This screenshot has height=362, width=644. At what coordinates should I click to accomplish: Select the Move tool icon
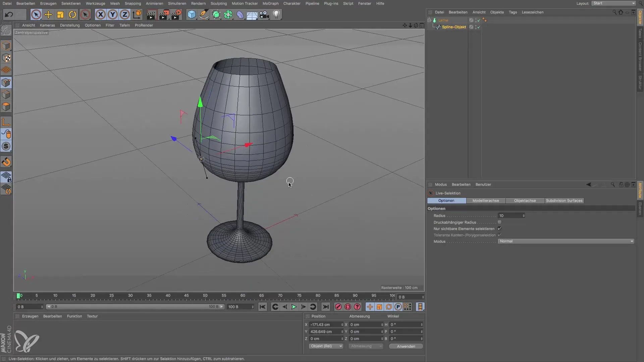pyautogui.click(x=48, y=15)
